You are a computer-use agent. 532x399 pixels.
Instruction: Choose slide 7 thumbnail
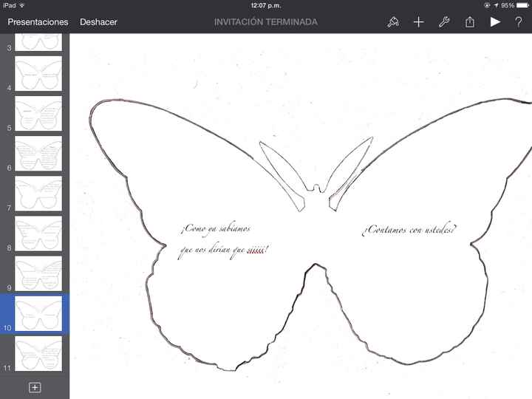tap(38, 194)
